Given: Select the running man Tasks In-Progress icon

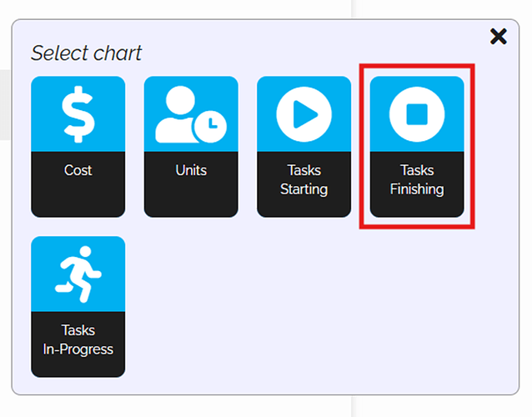Looking at the screenshot, I should point(78,274).
